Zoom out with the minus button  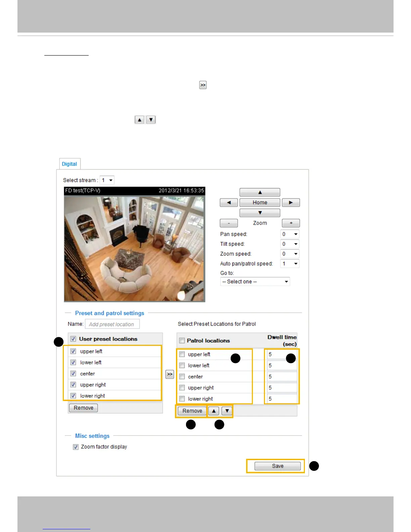(x=229, y=223)
